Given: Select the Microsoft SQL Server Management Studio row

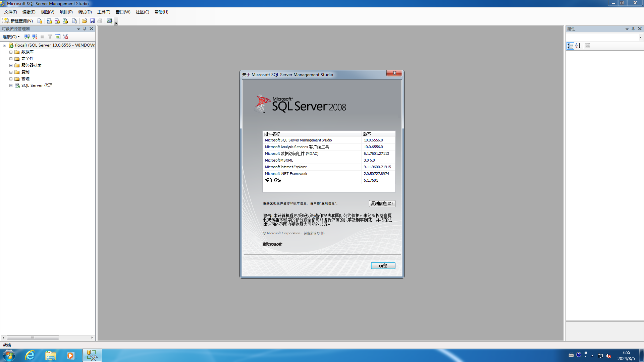Looking at the screenshot, I should tap(329, 140).
